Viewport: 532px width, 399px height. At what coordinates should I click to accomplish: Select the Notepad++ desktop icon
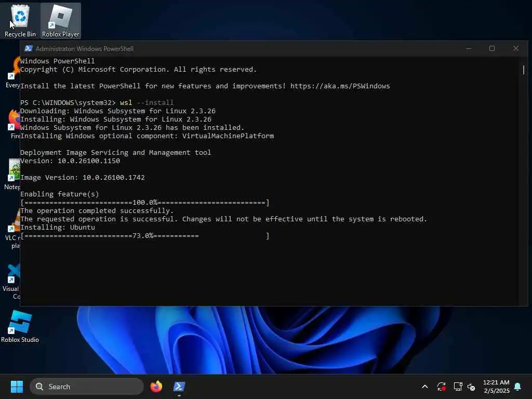(12, 175)
